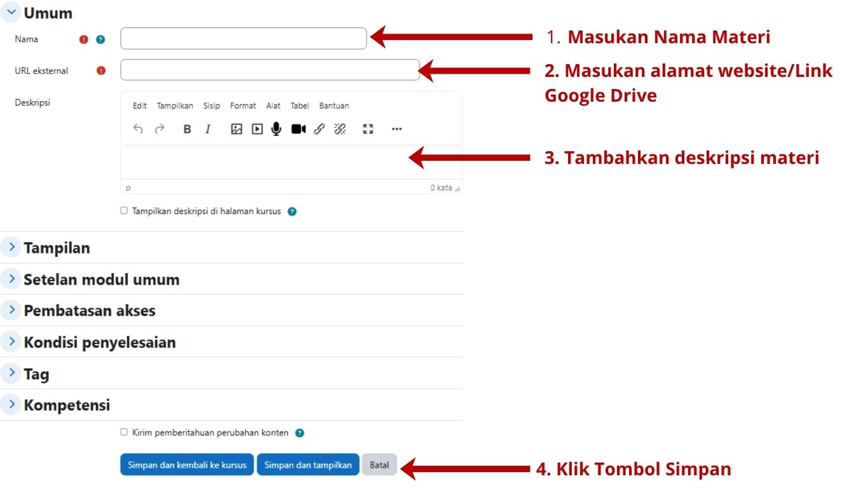Screen dimensions: 868x488
Task: Click the video camera record icon
Action: click(298, 129)
